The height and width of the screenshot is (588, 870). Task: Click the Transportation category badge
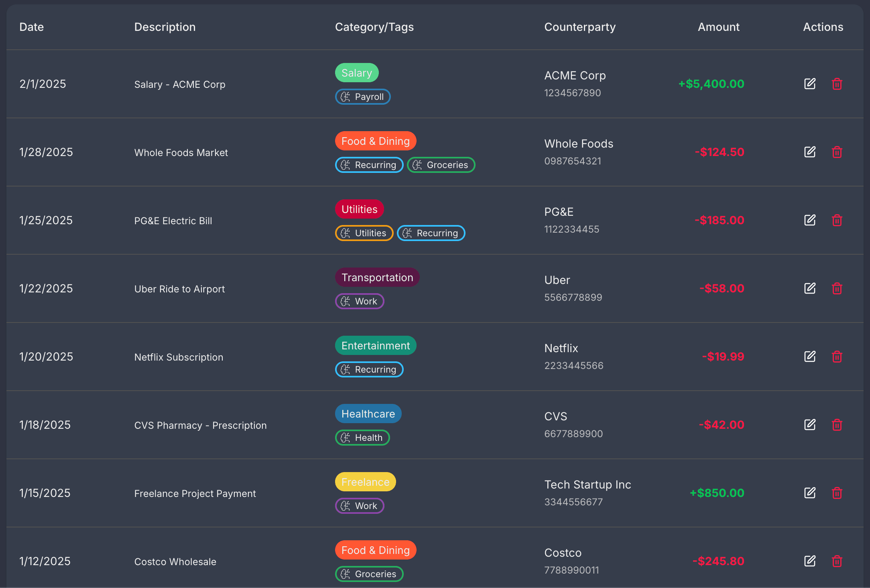tap(377, 277)
